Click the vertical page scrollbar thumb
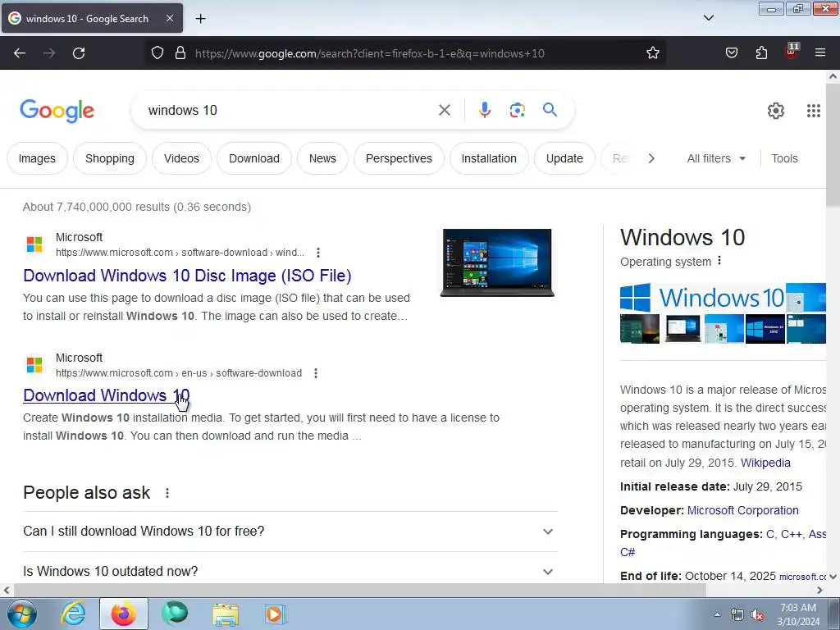Viewport: 840px width, 630px height. 833,144
